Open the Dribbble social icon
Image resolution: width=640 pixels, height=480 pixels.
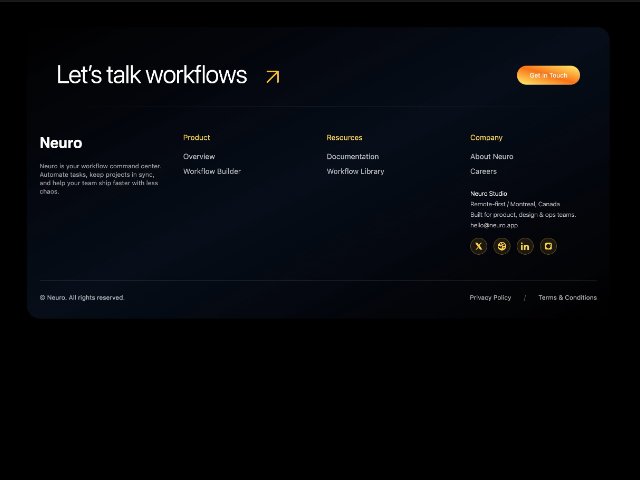(x=502, y=246)
